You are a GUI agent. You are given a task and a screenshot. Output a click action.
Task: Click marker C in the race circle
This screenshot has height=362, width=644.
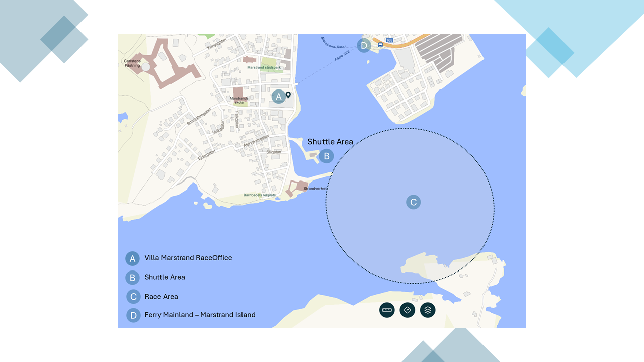point(413,202)
